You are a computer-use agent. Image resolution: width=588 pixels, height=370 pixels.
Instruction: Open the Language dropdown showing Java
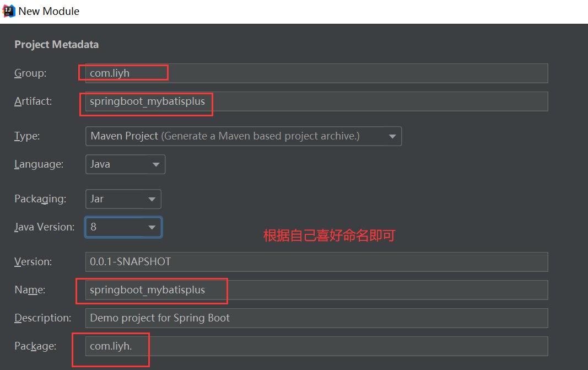[x=125, y=164]
